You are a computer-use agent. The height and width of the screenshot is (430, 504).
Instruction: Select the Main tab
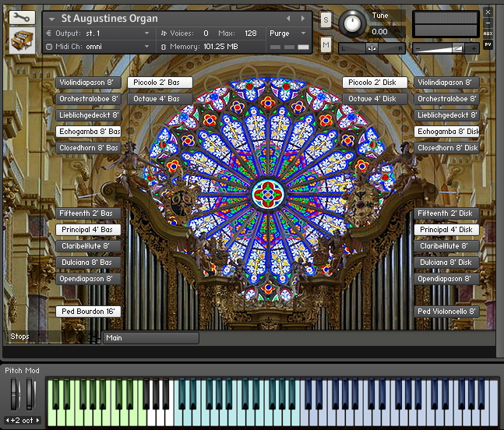click(151, 338)
